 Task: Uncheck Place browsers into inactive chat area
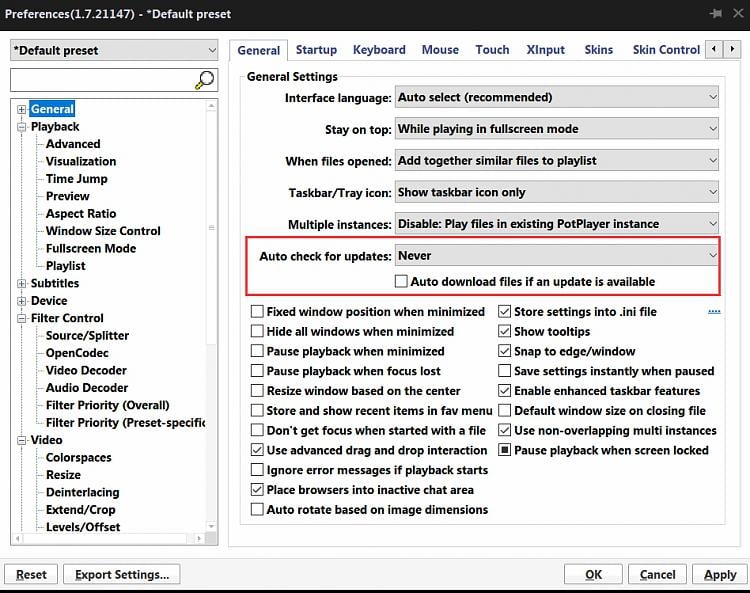[x=257, y=490]
